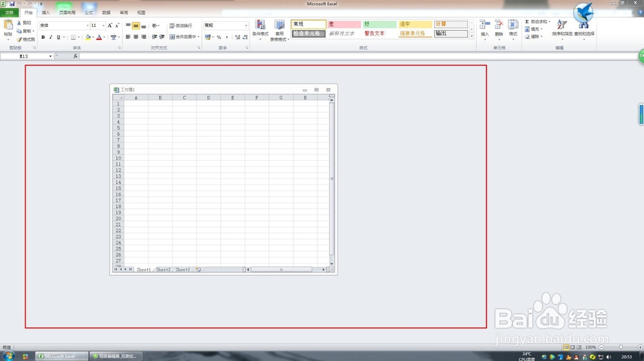The width and height of the screenshot is (644, 361).
Task: Click the red font color A icon
Action: click(x=99, y=37)
